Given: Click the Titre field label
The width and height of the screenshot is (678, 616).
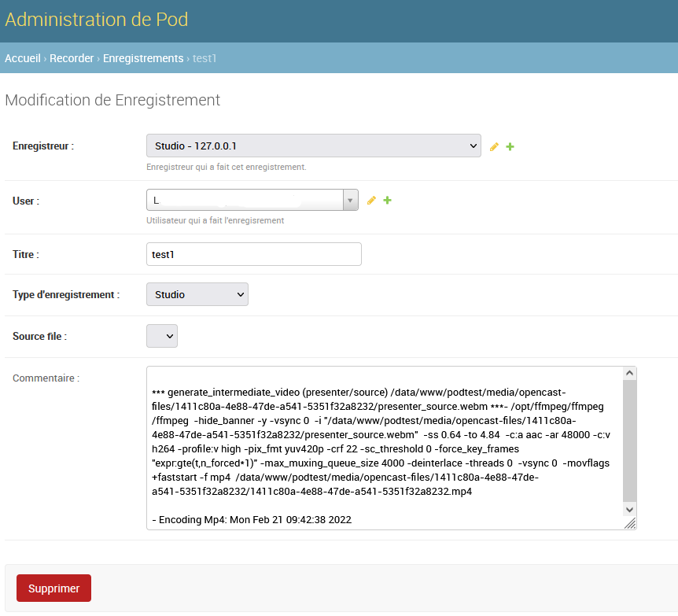Looking at the screenshot, I should tap(25, 255).
